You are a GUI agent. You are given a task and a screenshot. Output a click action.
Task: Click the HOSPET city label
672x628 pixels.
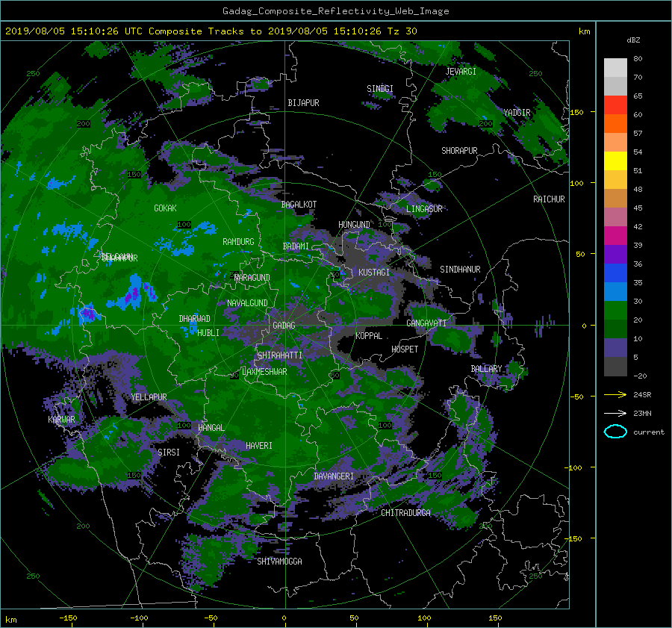click(405, 349)
